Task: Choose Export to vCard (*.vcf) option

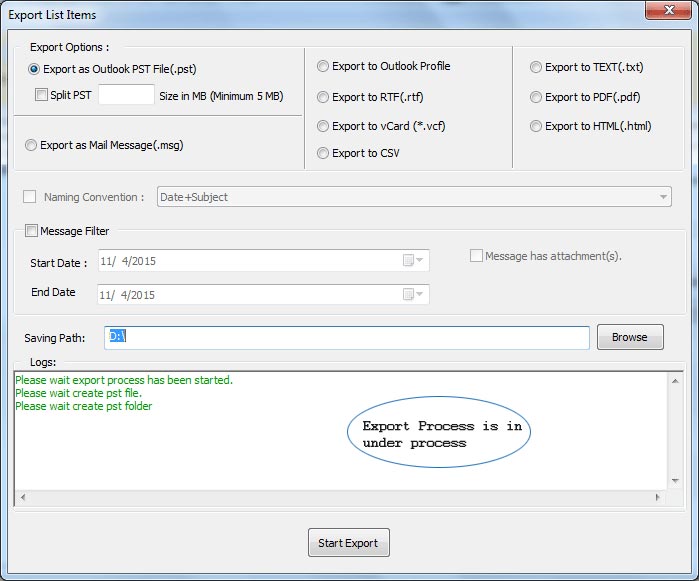Action: pyautogui.click(x=323, y=126)
